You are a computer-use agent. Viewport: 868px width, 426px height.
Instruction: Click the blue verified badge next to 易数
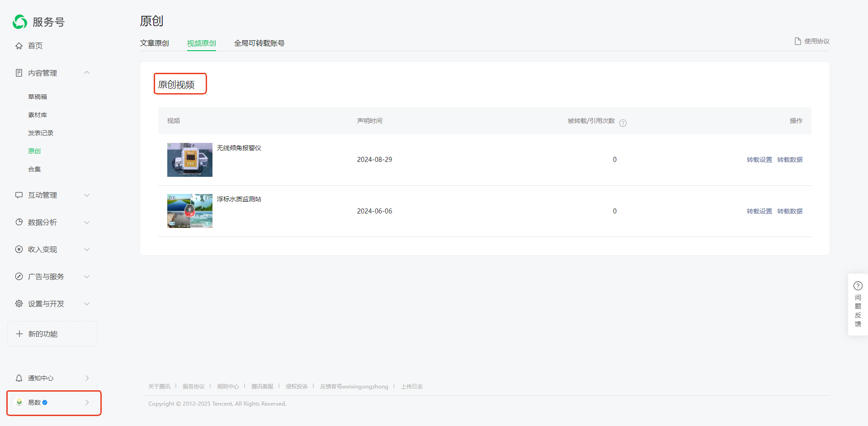pyautogui.click(x=45, y=402)
